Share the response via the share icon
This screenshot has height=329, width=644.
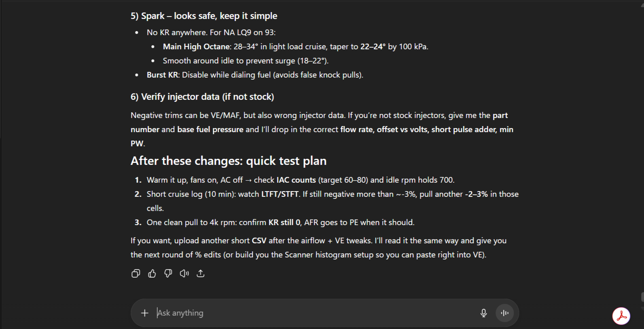(201, 274)
